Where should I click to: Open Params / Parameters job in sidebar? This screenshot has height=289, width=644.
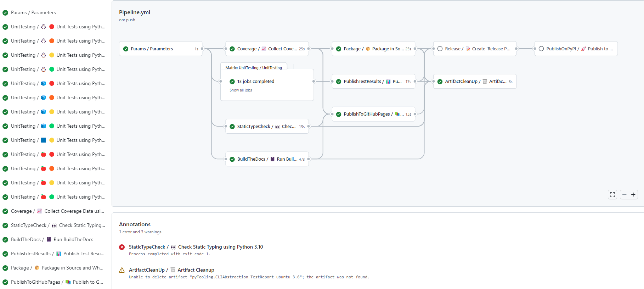click(33, 13)
